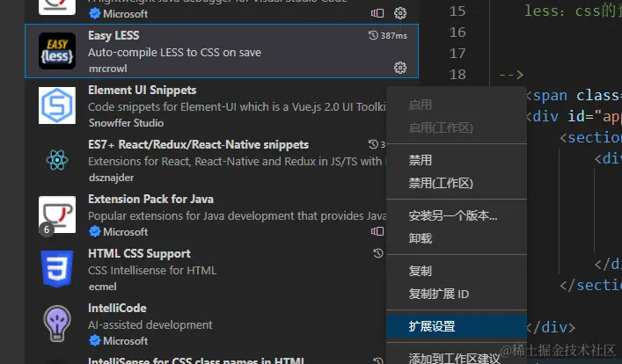
Task: Open the Element UI Snippets extension entry
Action: coord(205,106)
